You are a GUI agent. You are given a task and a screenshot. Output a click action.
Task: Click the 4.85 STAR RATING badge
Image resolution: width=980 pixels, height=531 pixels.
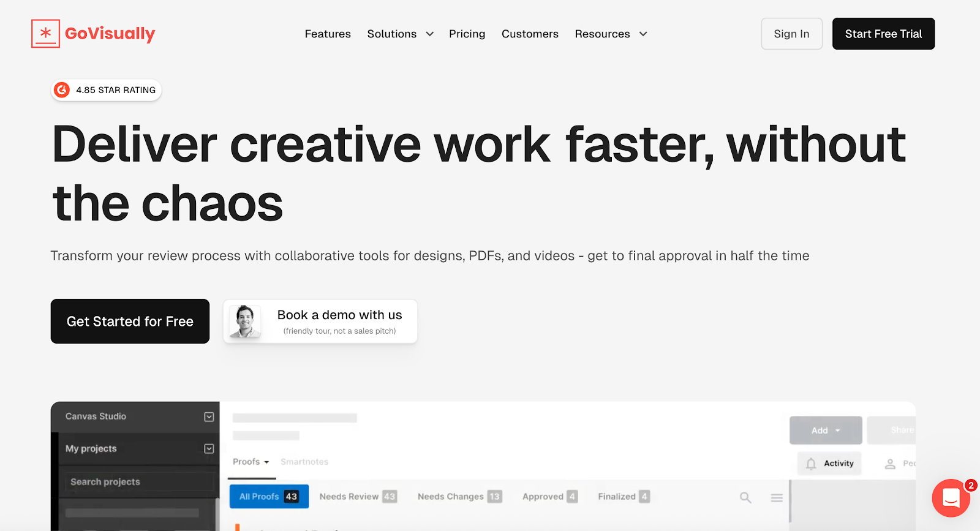(x=106, y=90)
